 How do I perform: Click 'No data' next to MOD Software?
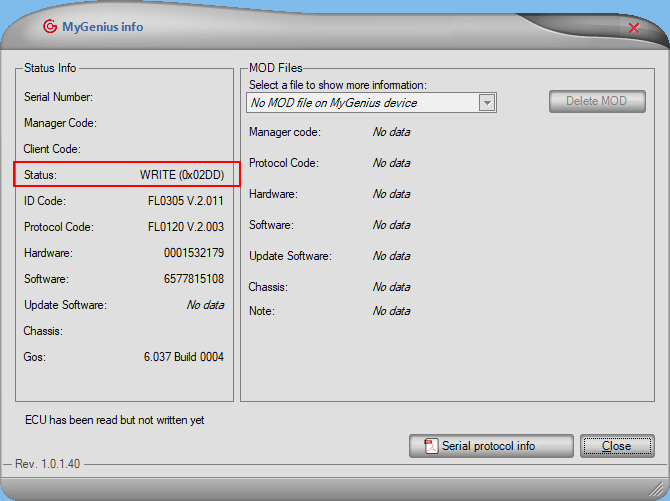[x=391, y=225]
